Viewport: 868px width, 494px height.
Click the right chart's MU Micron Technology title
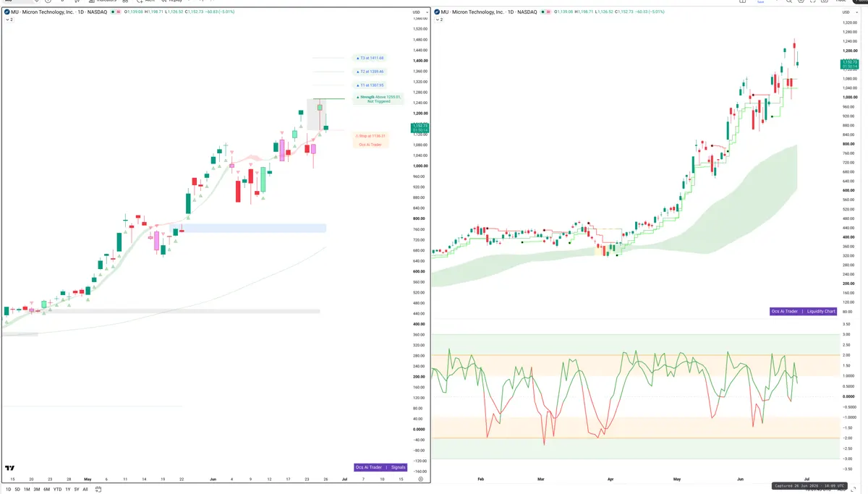point(489,12)
